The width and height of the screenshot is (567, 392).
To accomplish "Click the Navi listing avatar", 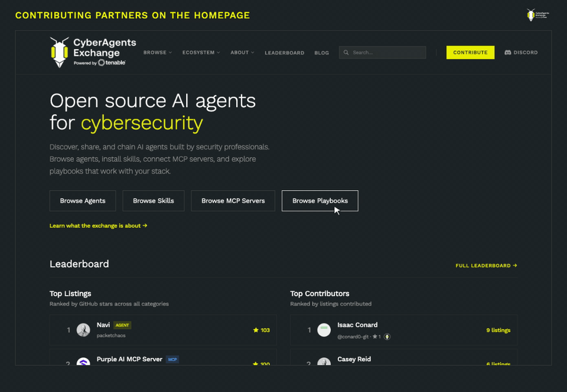I will pos(83,330).
